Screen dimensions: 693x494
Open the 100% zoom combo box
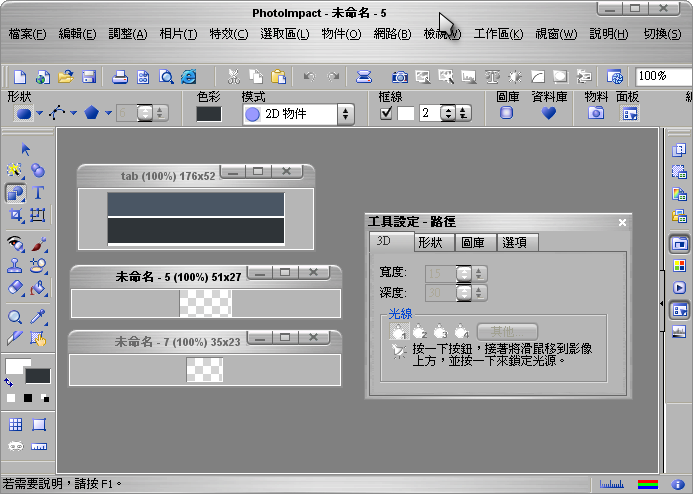click(663, 76)
